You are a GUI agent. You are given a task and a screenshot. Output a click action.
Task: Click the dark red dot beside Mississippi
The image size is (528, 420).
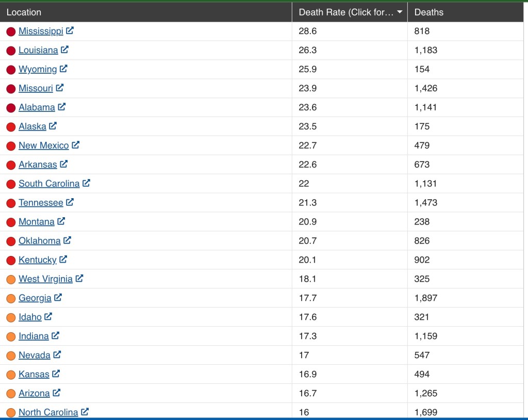(11, 31)
